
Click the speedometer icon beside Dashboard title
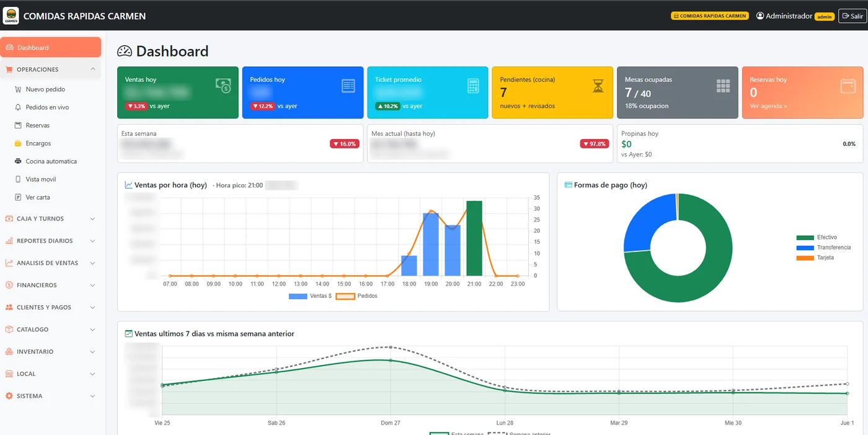[125, 52]
